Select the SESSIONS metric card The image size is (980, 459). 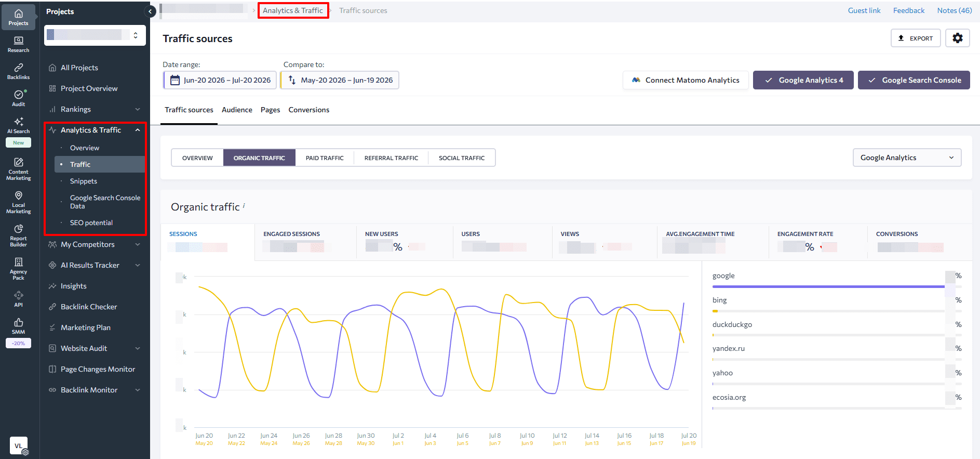208,242
